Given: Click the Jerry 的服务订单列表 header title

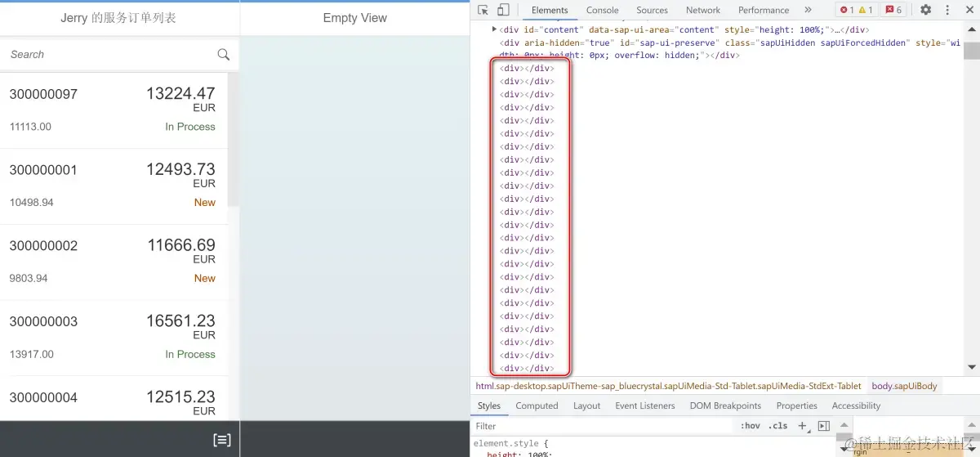Looking at the screenshot, I should click(x=118, y=18).
